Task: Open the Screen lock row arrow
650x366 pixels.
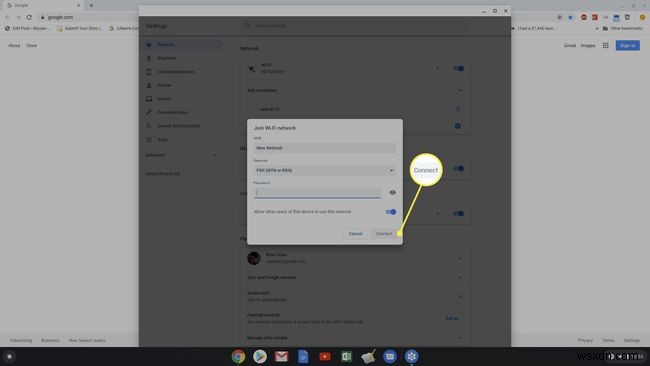Action: point(460,296)
